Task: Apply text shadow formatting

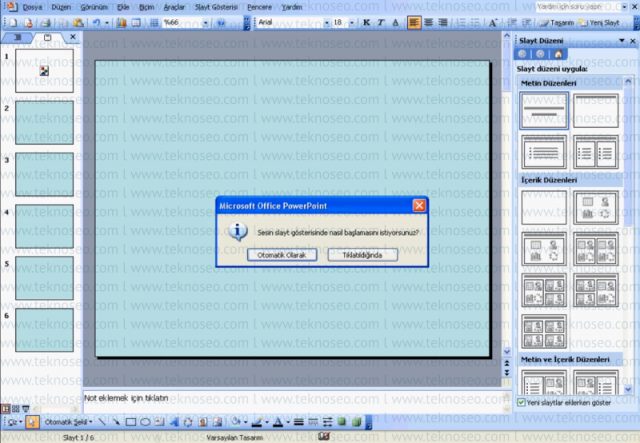Action: [x=395, y=23]
